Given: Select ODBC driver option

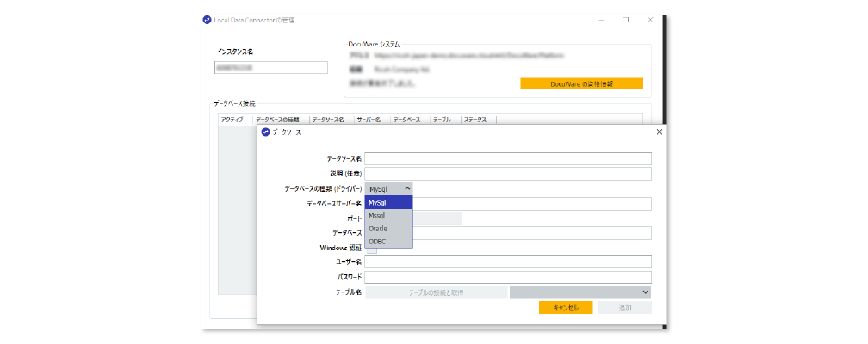Looking at the screenshot, I should tap(389, 242).
